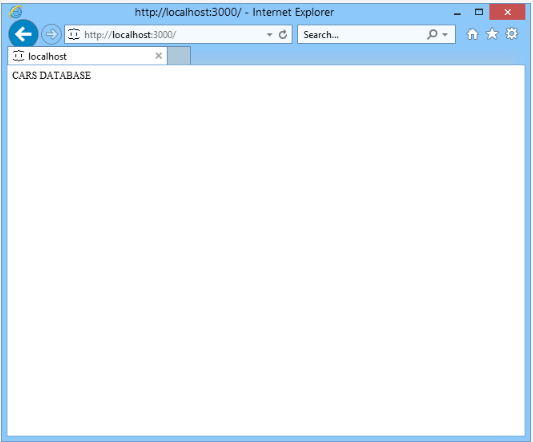Click the magnifier search icon
The width and height of the screenshot is (533, 442).
tap(432, 34)
